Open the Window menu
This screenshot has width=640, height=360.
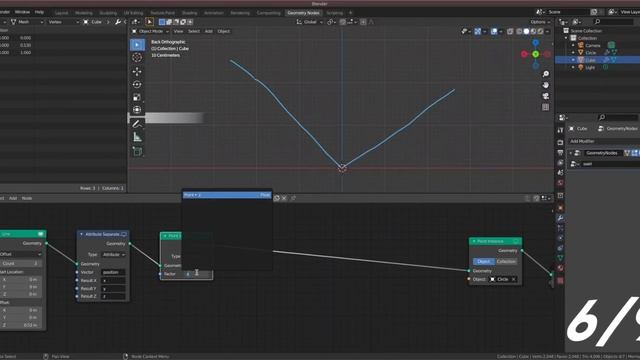[x=22, y=12]
